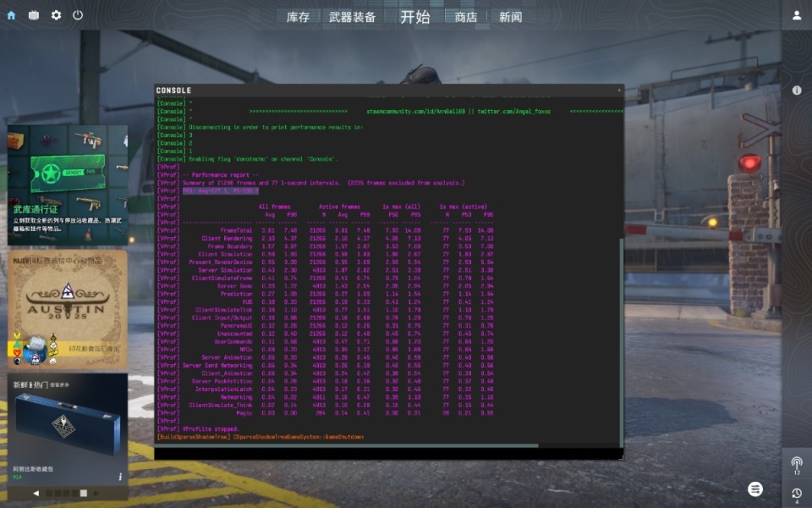Select the 开始 play tab
The width and height of the screenshot is (812, 508).
[x=414, y=17]
